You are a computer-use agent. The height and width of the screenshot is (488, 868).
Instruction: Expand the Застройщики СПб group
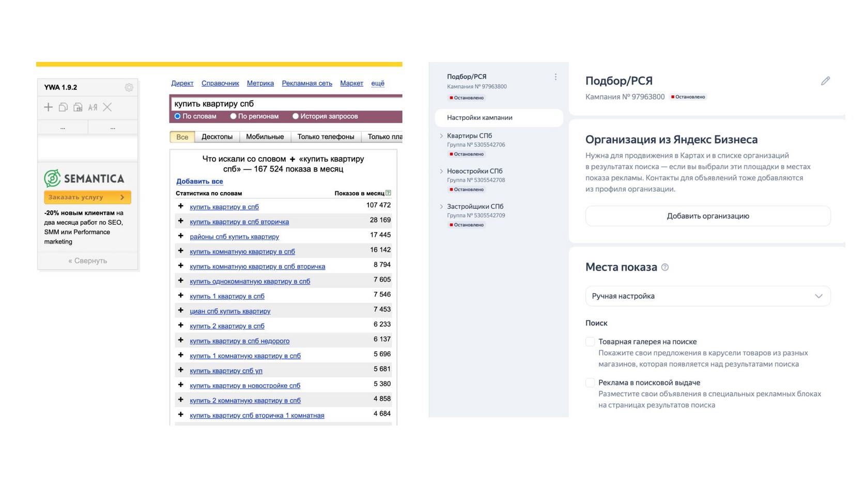tap(441, 207)
